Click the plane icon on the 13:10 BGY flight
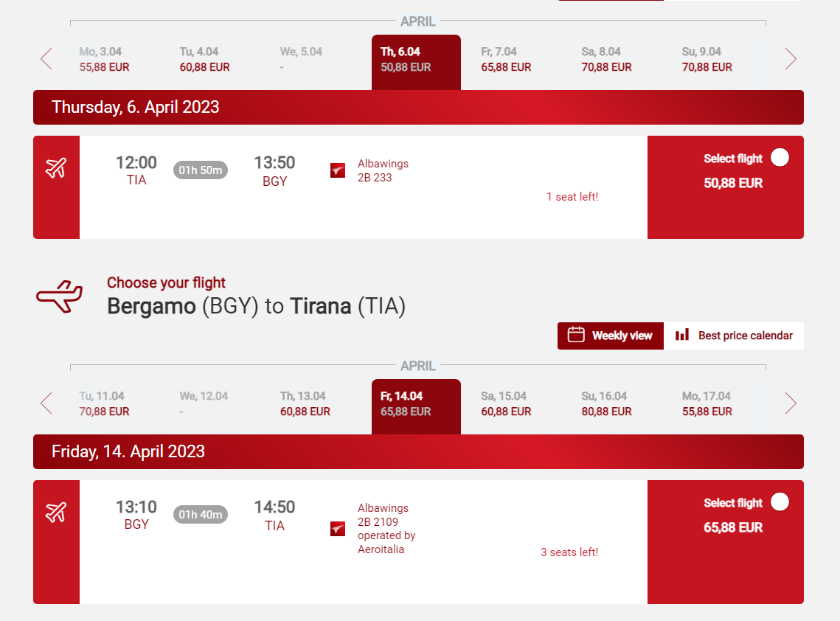This screenshot has height=621, width=840. [x=56, y=513]
